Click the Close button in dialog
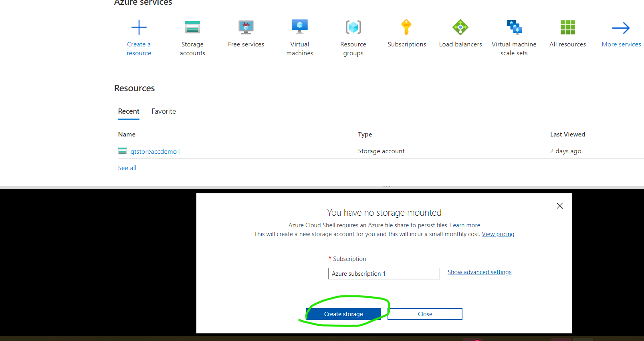This screenshot has height=341, width=644. pyautogui.click(x=425, y=314)
